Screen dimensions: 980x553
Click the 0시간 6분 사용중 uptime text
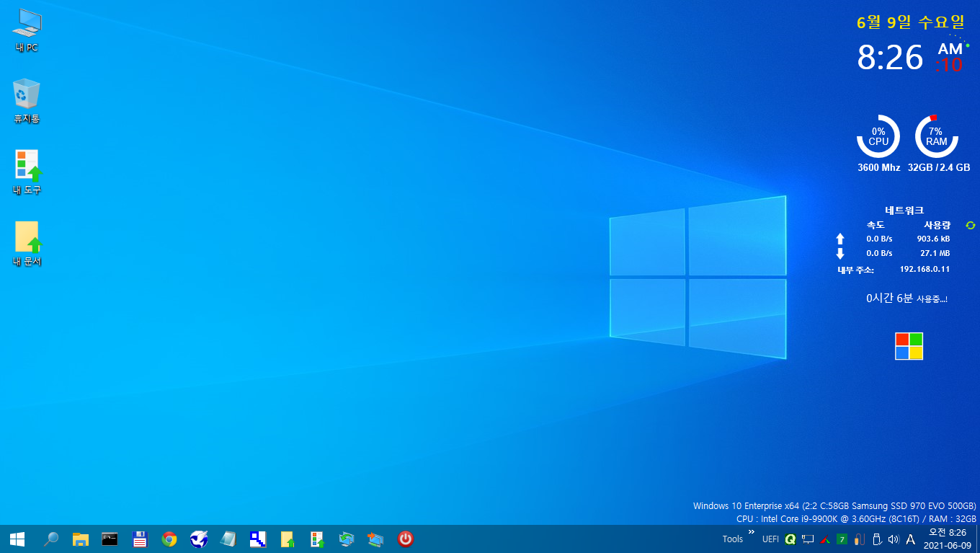pos(906,298)
